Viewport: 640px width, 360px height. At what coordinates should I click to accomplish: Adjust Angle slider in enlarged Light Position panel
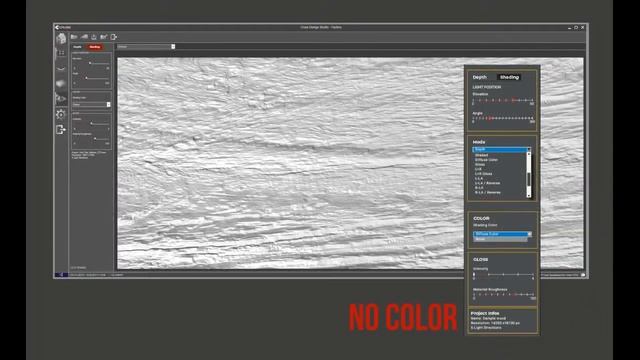(x=502, y=118)
